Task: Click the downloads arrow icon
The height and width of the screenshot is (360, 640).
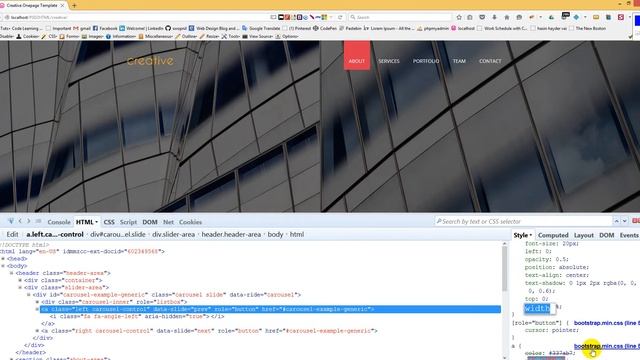Action: click(x=494, y=17)
